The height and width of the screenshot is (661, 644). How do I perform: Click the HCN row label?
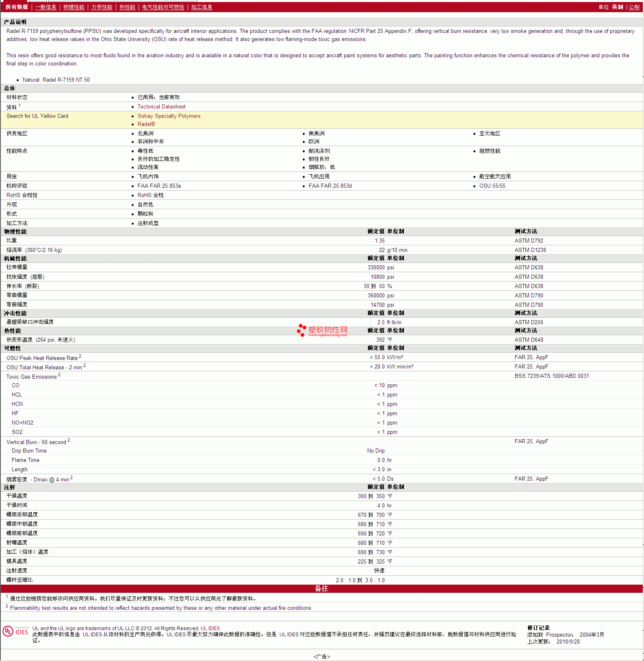17,404
